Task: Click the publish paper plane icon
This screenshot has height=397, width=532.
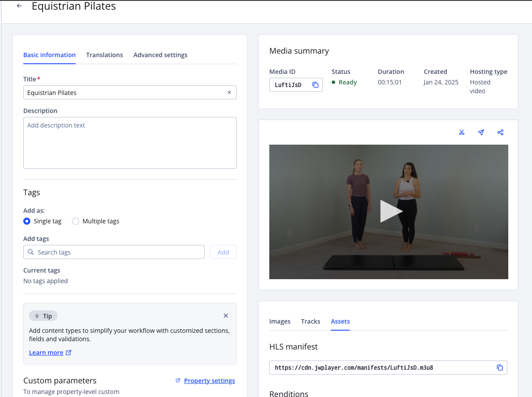Action: pos(481,132)
